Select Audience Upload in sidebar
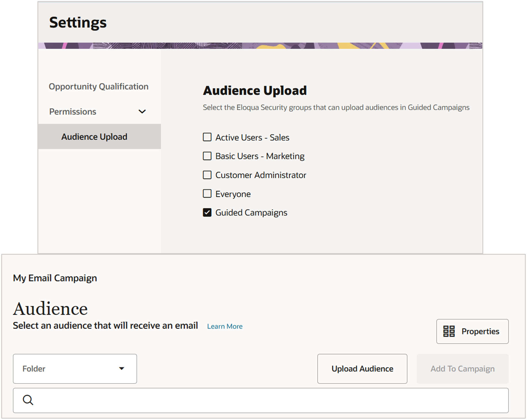Viewport: 527px width, 420px height. [x=99, y=136]
